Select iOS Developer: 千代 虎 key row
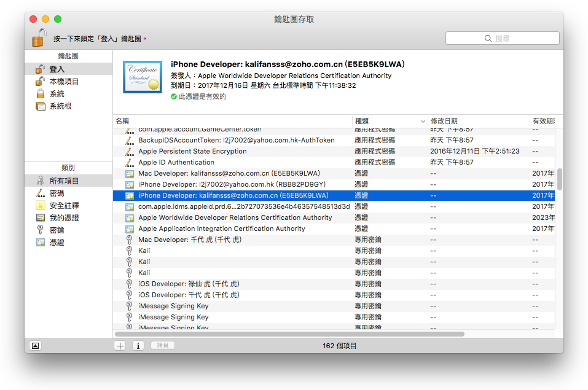The height and width of the screenshot is (390, 588). tap(334, 295)
